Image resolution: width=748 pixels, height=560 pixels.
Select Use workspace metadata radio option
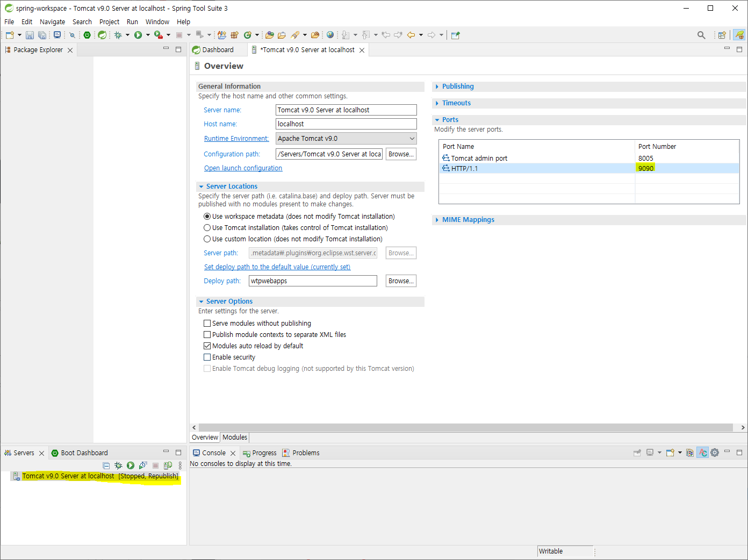(x=207, y=216)
